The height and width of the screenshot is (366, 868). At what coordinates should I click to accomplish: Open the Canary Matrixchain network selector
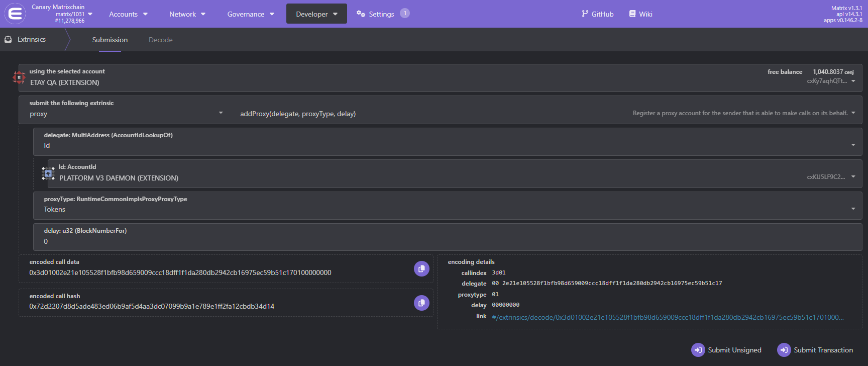click(62, 14)
